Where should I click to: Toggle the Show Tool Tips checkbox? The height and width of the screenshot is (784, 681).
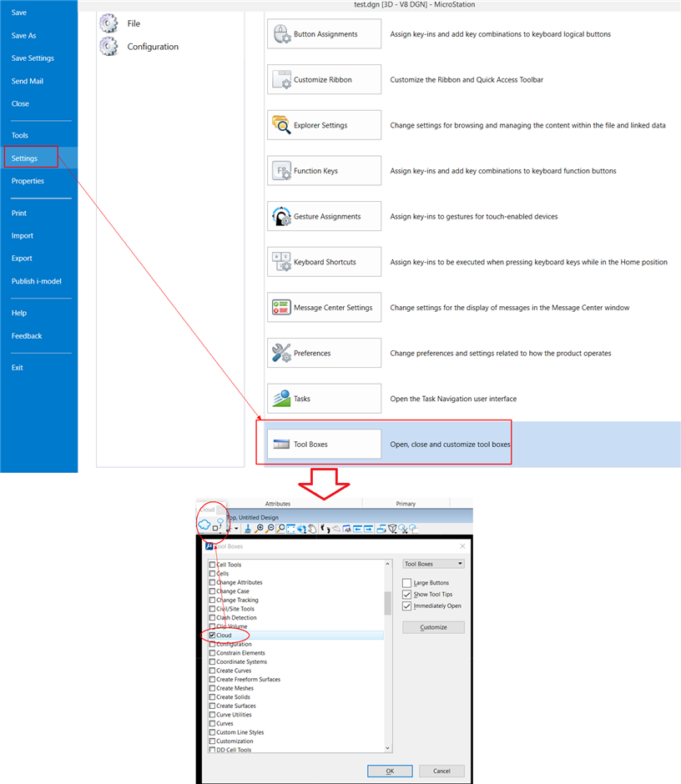pos(406,595)
